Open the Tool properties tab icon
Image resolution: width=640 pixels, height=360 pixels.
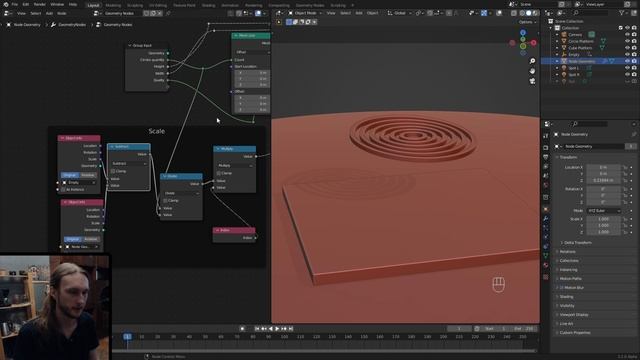(546, 136)
